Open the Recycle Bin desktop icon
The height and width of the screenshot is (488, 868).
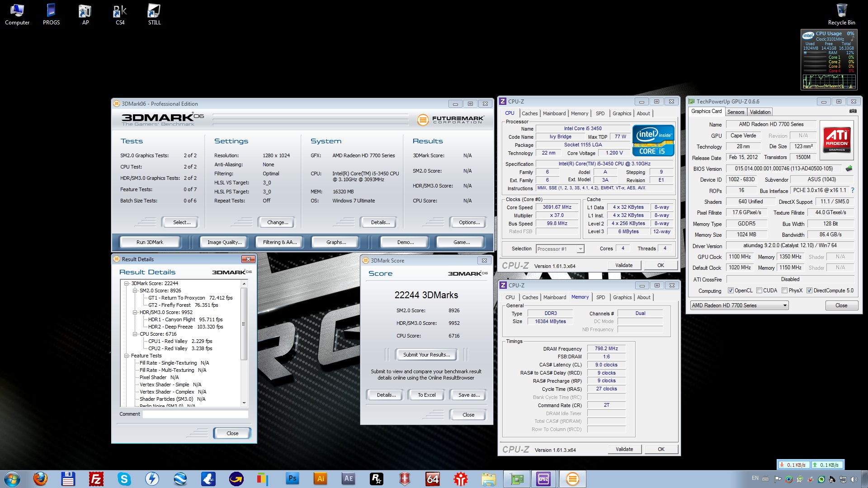click(841, 14)
